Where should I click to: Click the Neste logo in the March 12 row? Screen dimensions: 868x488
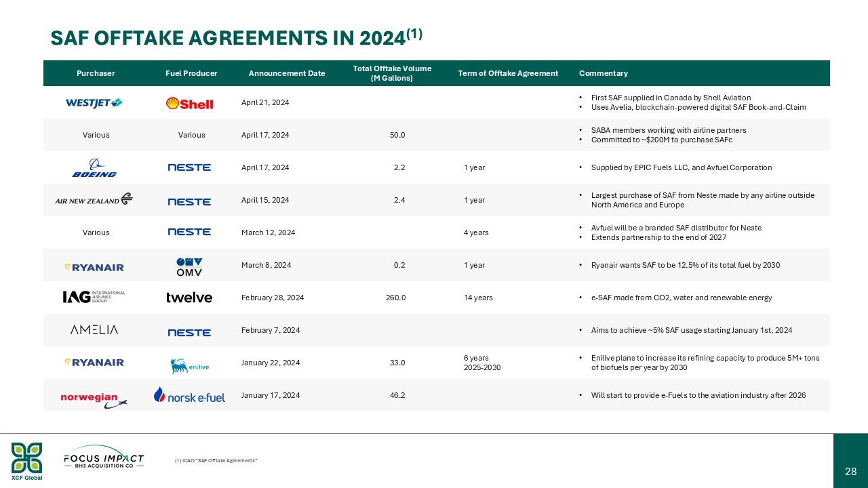(189, 232)
